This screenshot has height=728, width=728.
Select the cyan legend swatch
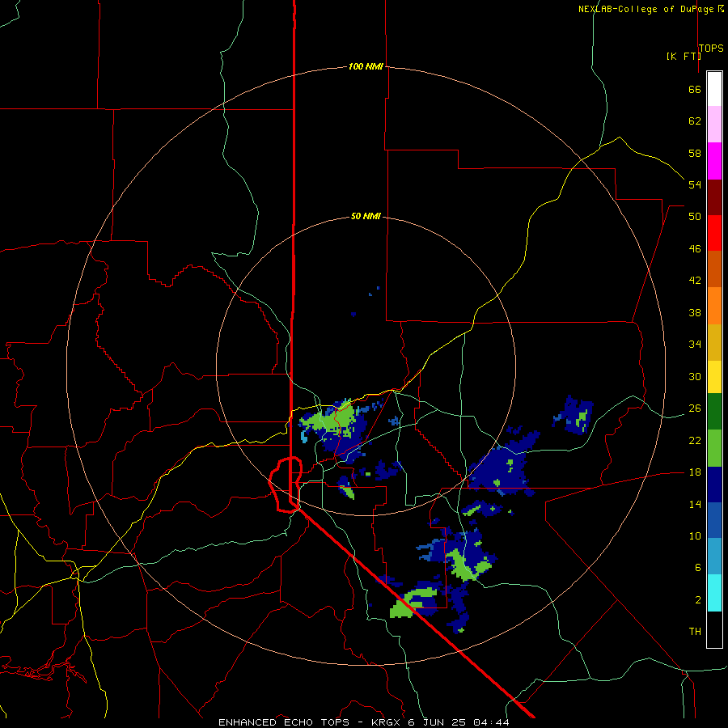point(714,593)
